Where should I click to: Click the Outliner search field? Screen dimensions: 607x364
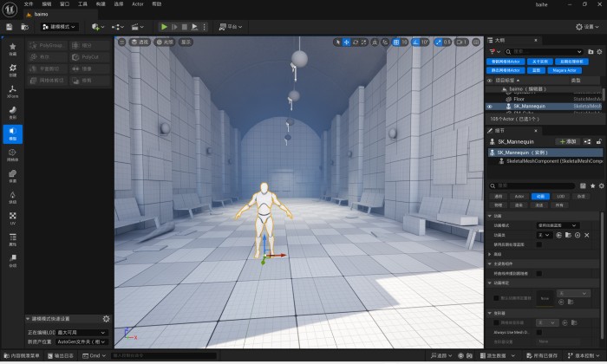pyautogui.click(x=544, y=51)
